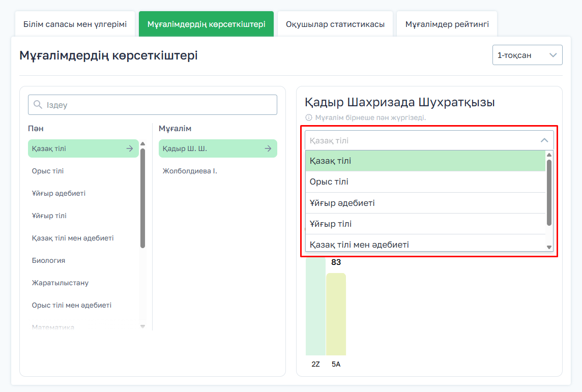Image resolution: width=582 pixels, height=392 pixels.
Task: Open the 1-тоқсан quarter dropdown
Action: click(x=527, y=55)
